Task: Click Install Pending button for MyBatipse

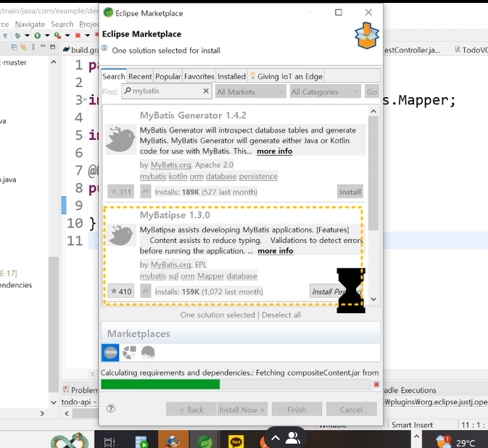Action: [336, 291]
